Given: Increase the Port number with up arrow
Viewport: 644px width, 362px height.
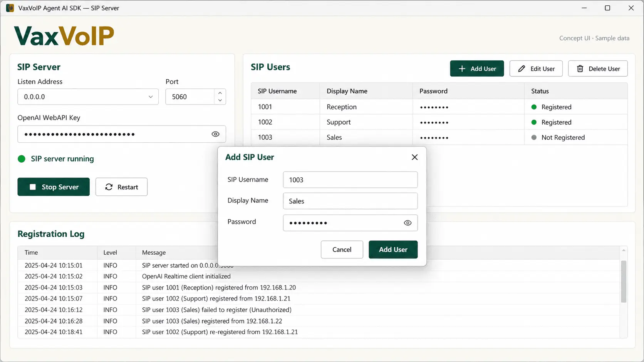Looking at the screenshot, I should (x=220, y=93).
